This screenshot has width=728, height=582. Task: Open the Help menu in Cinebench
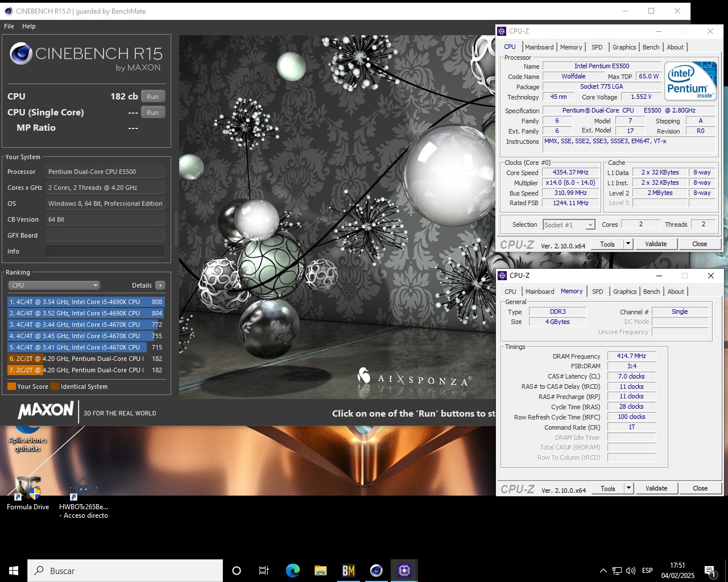pyautogui.click(x=29, y=26)
